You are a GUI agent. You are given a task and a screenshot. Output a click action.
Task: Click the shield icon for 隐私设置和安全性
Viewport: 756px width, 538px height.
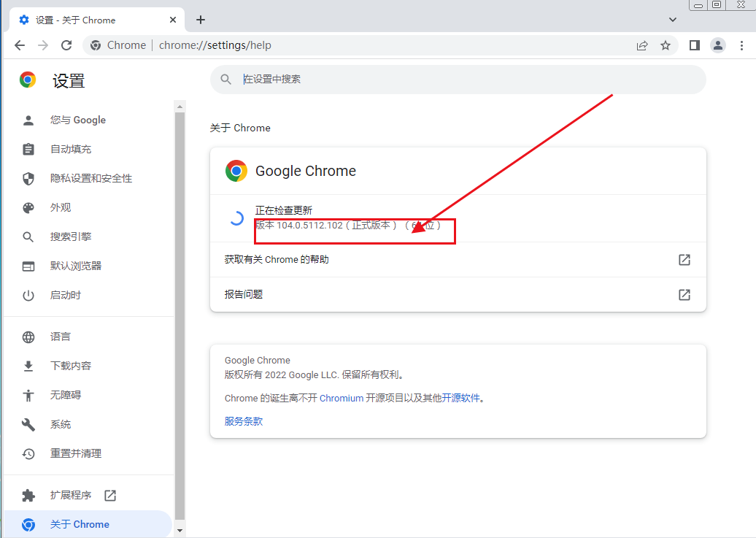tap(28, 179)
